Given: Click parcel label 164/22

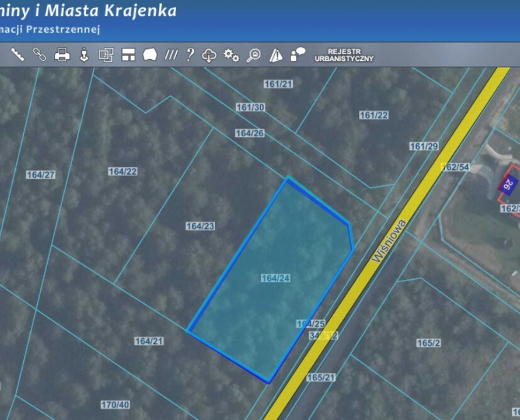Looking at the screenshot, I should tap(123, 172).
